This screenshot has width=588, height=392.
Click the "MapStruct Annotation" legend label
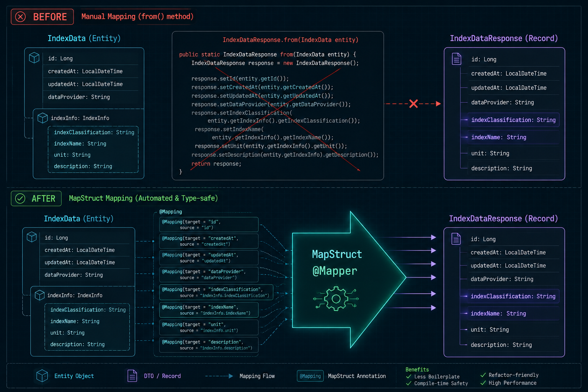pos(357,376)
